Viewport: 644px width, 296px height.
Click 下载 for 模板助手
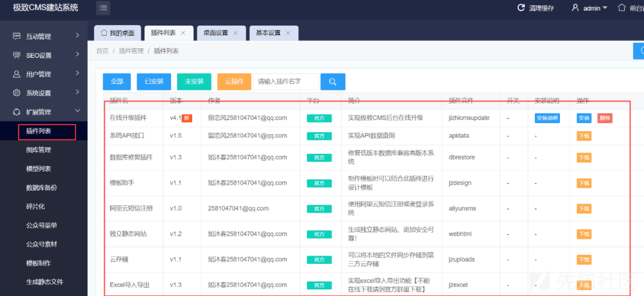(x=584, y=183)
